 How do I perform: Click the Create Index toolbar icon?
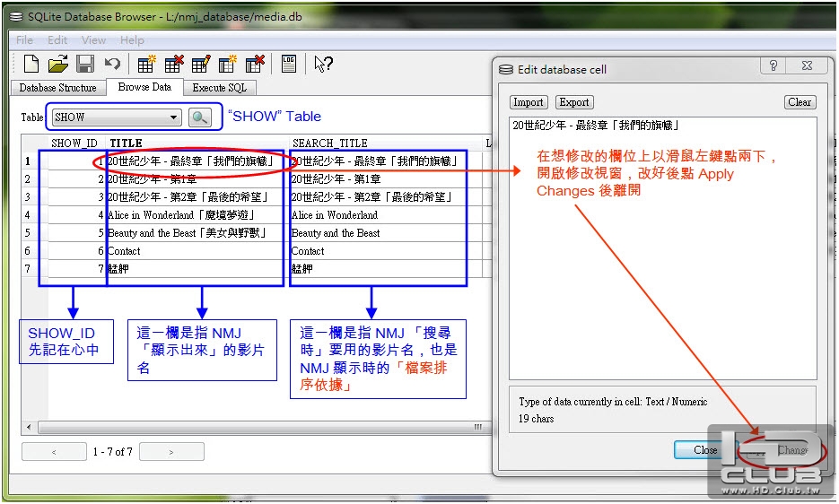(x=227, y=65)
